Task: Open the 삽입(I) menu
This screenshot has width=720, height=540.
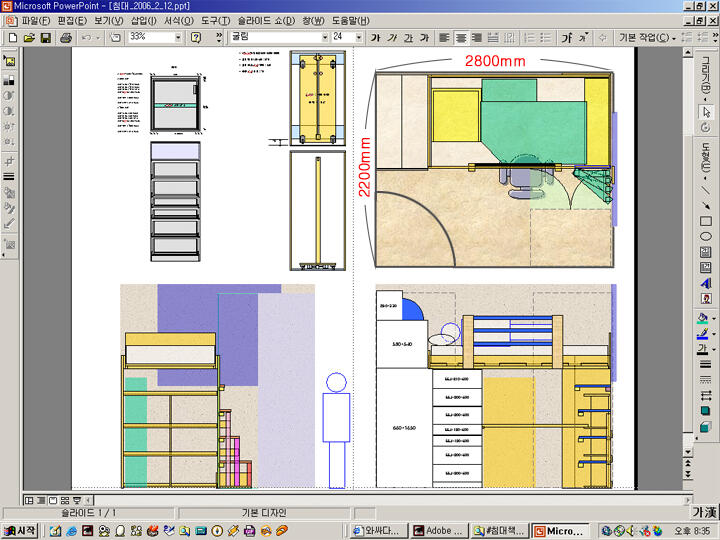Action: (x=143, y=21)
